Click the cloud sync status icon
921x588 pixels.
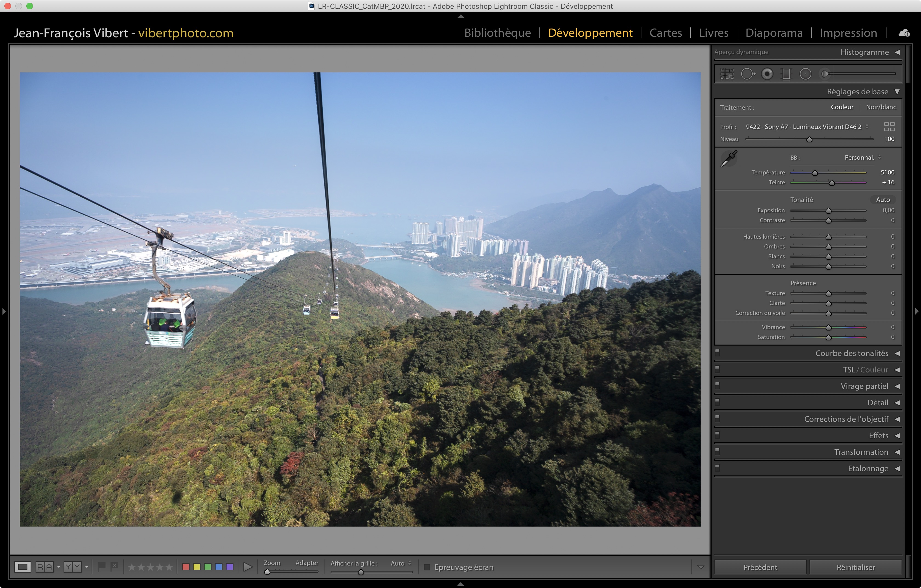904,33
